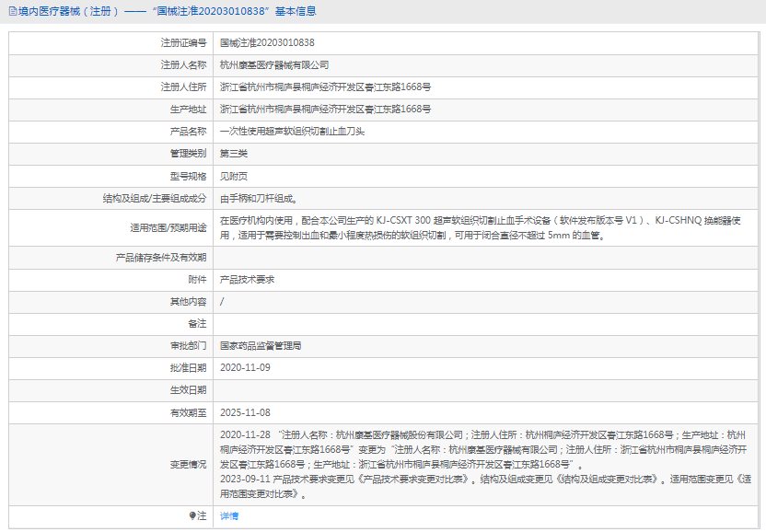Select the 注册人名称 row label
This screenshot has height=532, width=766.
184,65
